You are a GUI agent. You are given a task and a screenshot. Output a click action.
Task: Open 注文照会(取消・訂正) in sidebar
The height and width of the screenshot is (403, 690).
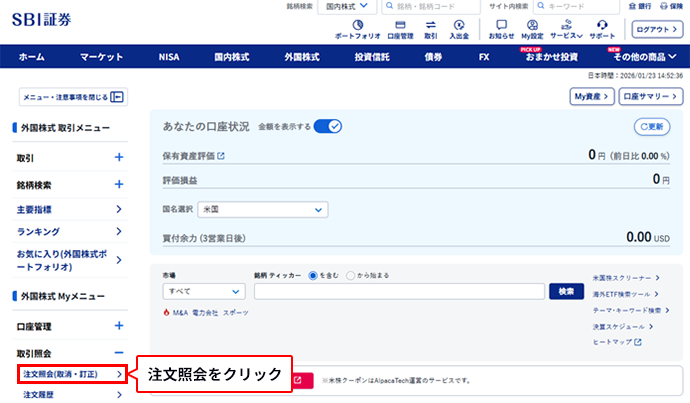pos(71,375)
